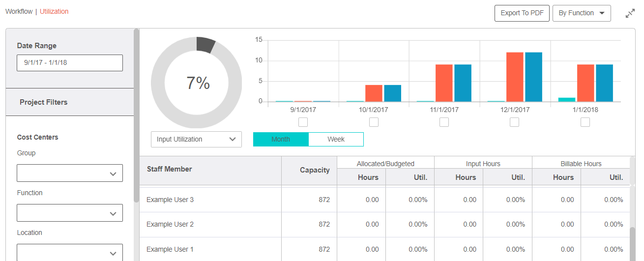The width and height of the screenshot is (644, 261).
Task: Open the Group cost center dropdown
Action: point(70,173)
